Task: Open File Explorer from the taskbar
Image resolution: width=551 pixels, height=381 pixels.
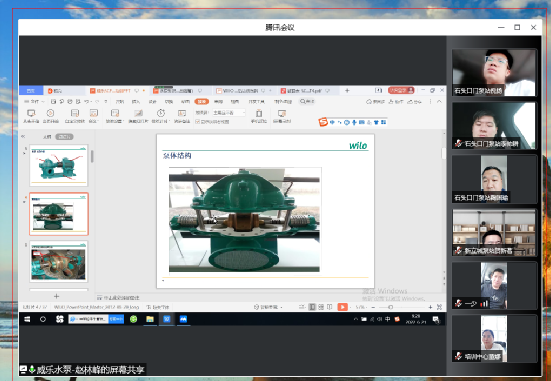Action: point(150,319)
